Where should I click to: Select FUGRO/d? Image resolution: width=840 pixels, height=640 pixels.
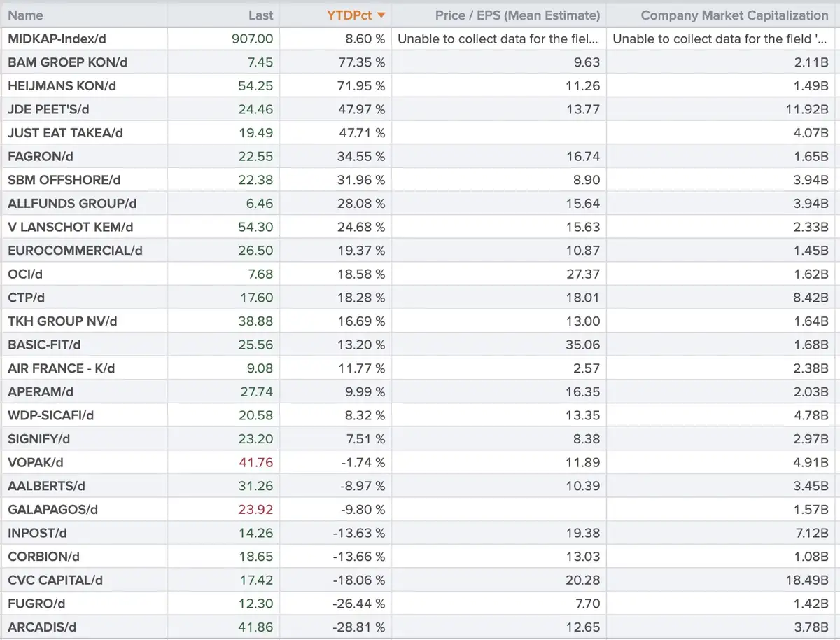tap(36, 604)
